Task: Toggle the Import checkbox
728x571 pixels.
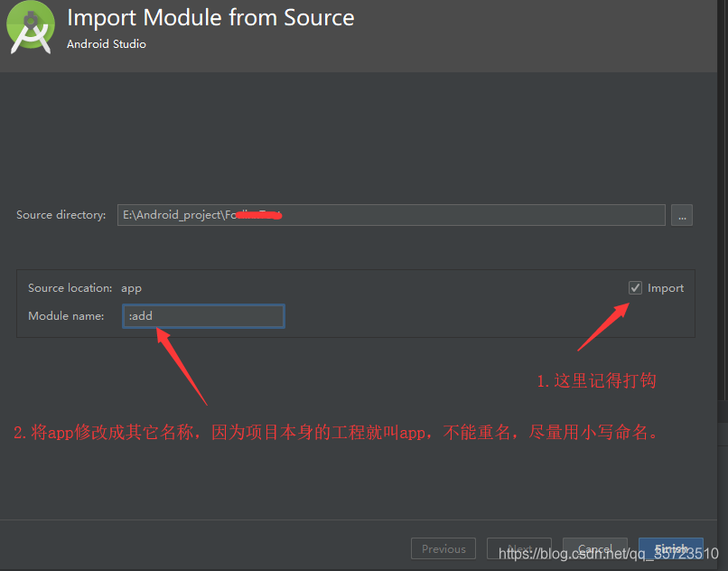Action: pyautogui.click(x=635, y=288)
